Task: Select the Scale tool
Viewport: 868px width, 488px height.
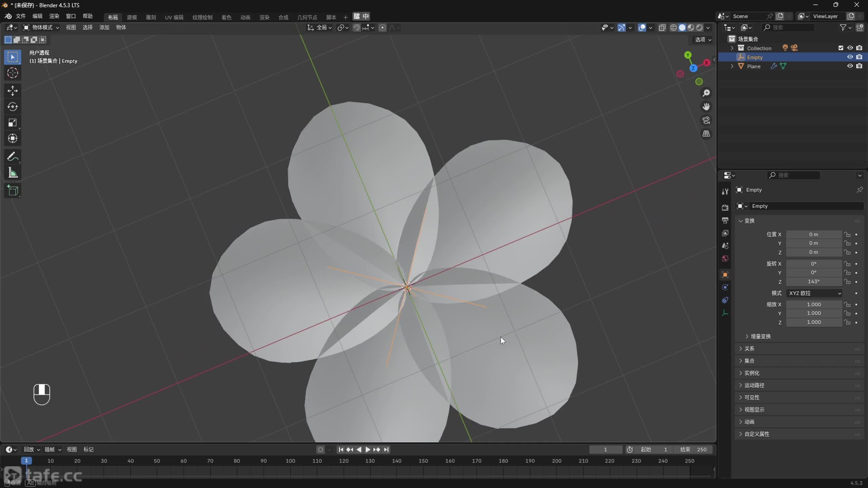Action: (13, 123)
